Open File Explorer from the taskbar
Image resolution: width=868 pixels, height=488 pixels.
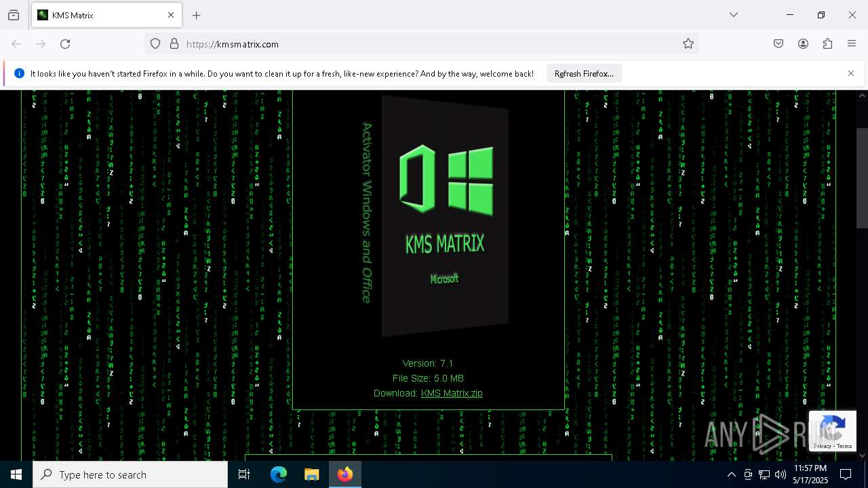click(x=311, y=474)
